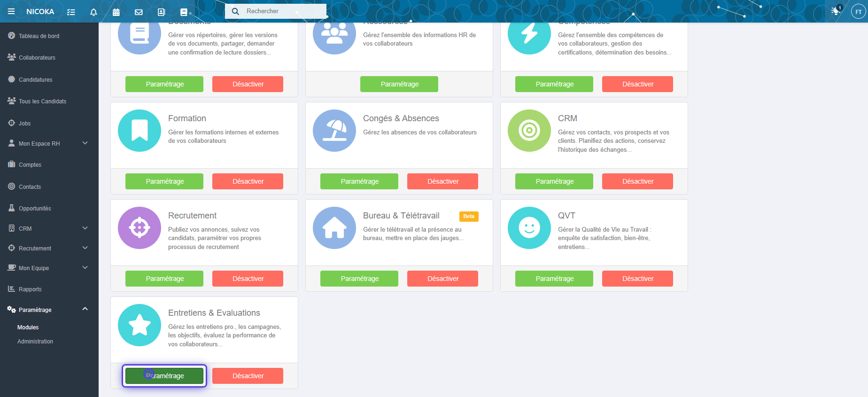
Task: Click Paramétrage for the Recrutement module
Action: coord(164,279)
